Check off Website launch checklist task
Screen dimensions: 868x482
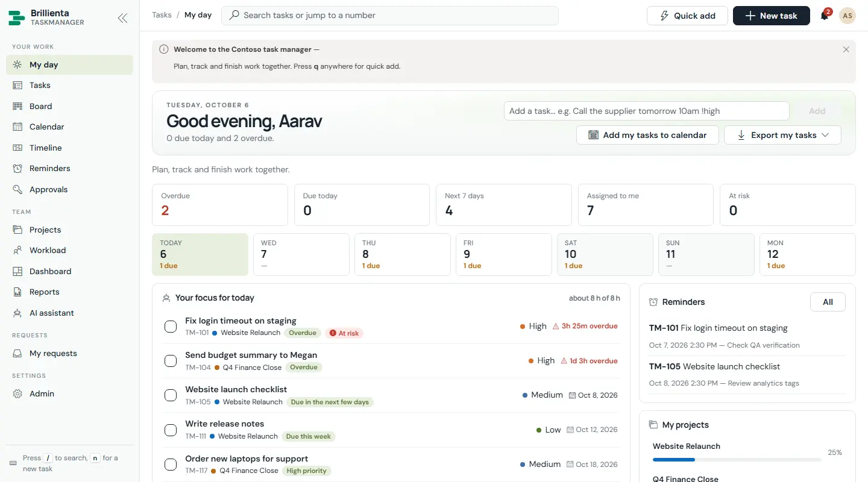pos(171,395)
